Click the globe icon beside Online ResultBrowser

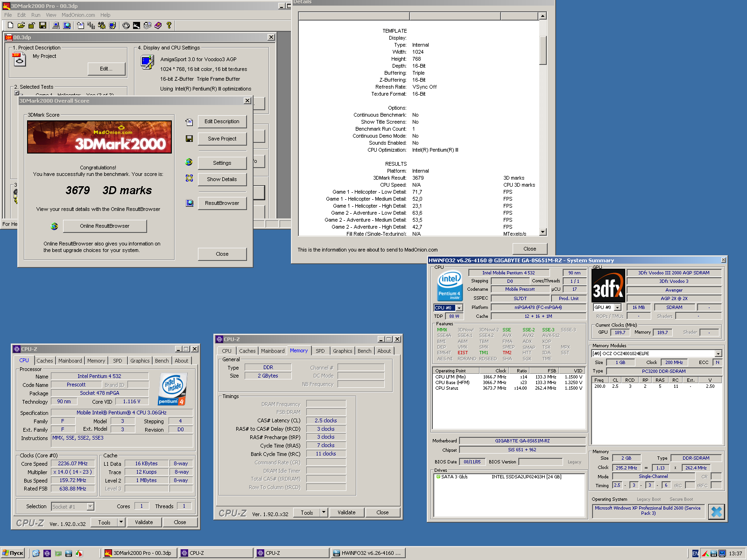coord(55,226)
